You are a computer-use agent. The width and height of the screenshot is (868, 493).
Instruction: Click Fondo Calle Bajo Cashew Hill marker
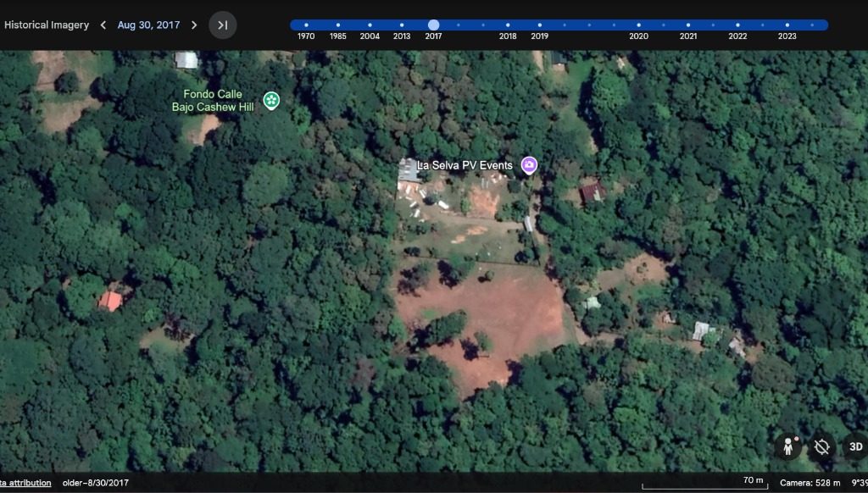tap(270, 101)
